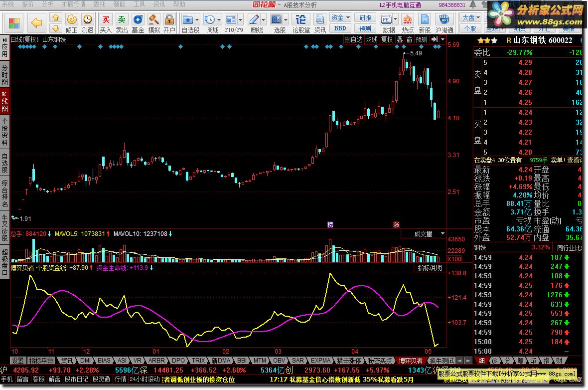Select the 博弈贝者 indicator tab
The image size is (588, 390).
pos(411,361)
